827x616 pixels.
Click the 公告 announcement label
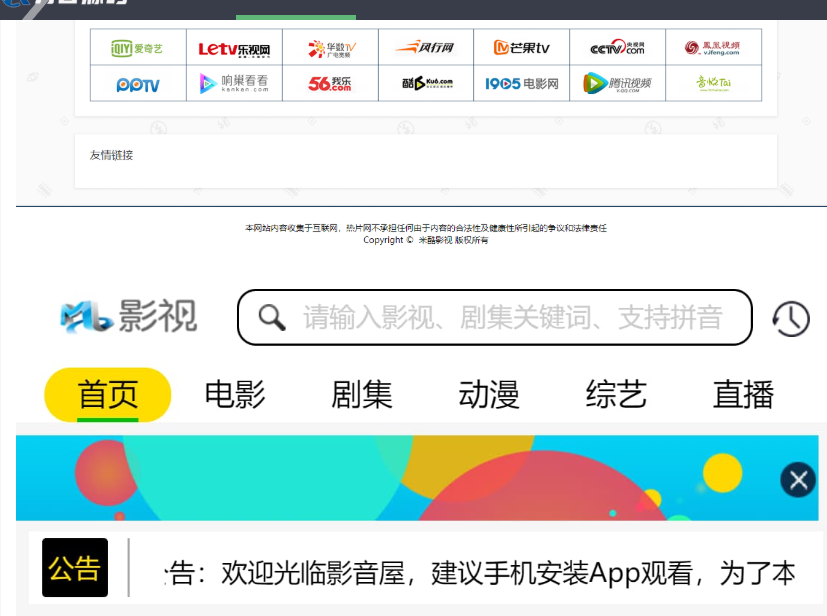tap(74, 567)
